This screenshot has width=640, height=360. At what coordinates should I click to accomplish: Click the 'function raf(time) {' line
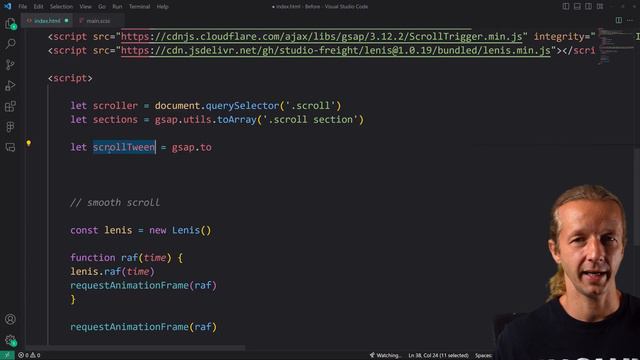(x=127, y=258)
